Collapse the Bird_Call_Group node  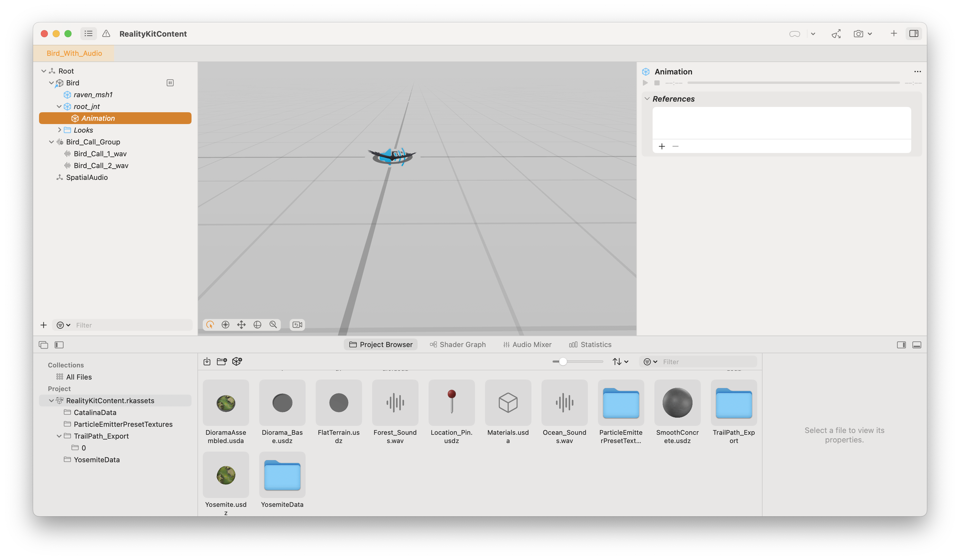(x=51, y=142)
